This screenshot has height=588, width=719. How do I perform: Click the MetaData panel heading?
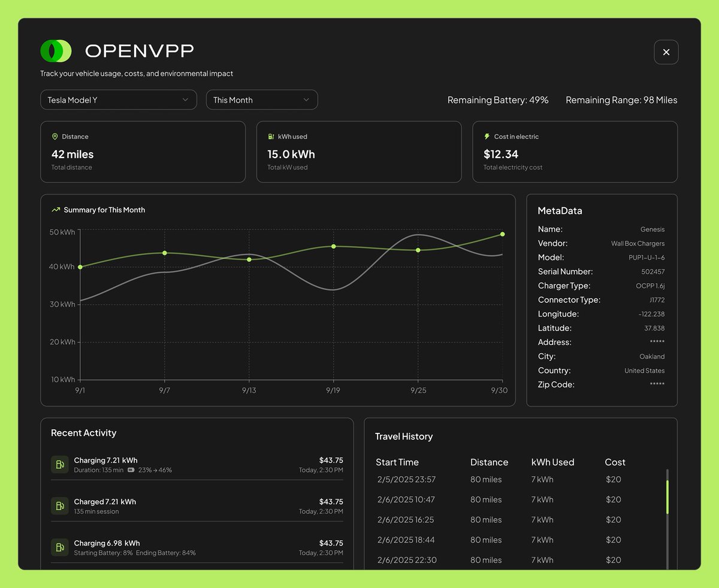click(x=560, y=211)
